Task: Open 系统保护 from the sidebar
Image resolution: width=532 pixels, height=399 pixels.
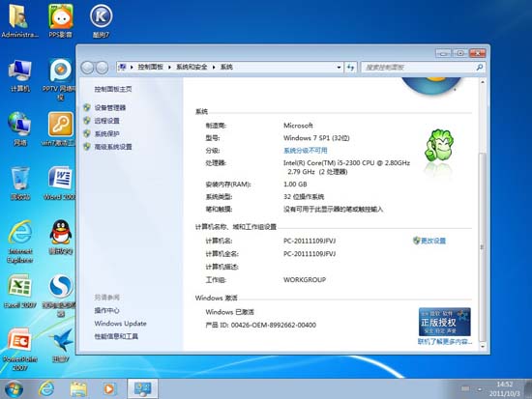Action: click(x=106, y=133)
